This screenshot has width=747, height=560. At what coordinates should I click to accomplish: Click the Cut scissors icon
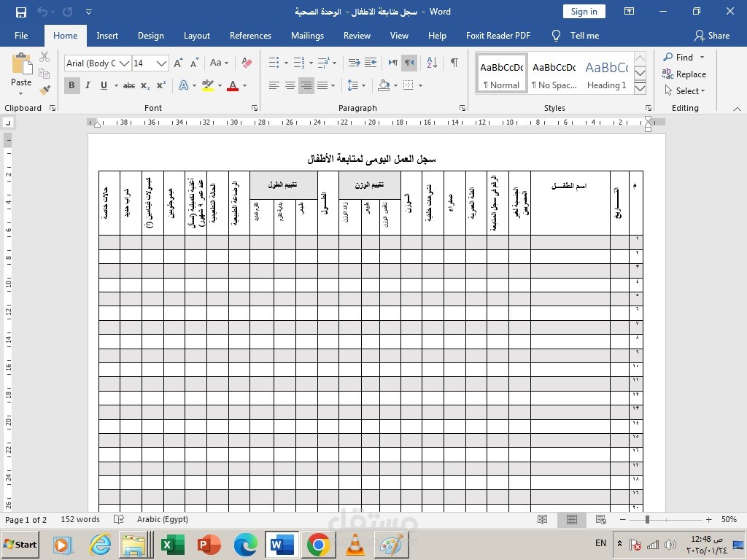[44, 57]
